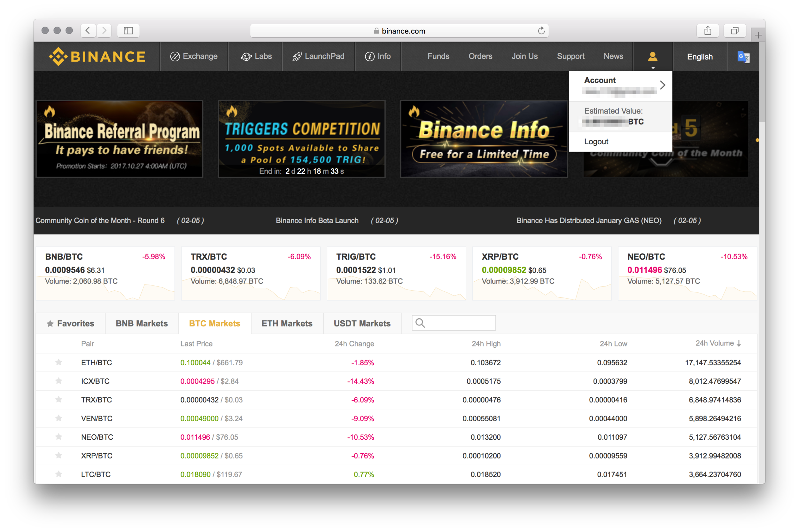Go to Orders

point(480,56)
